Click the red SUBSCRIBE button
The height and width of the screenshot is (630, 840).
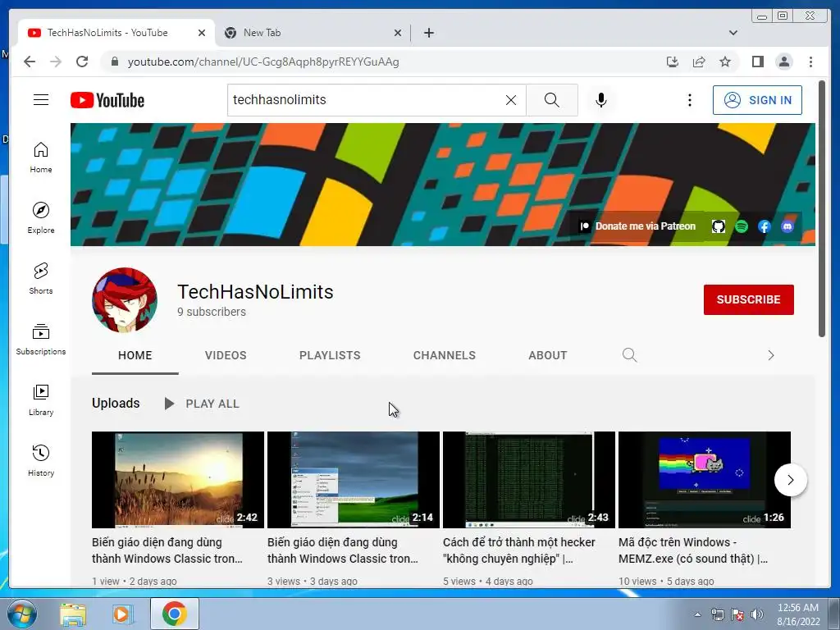[748, 299]
